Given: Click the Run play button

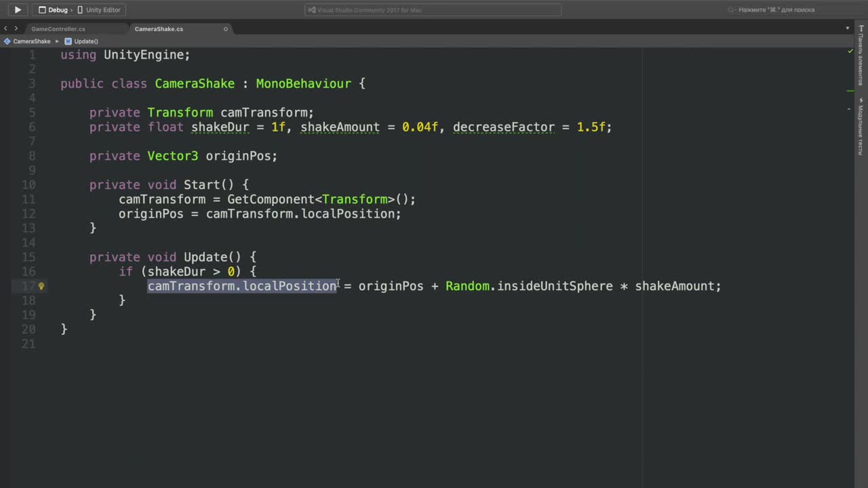Looking at the screenshot, I should 18,10.
